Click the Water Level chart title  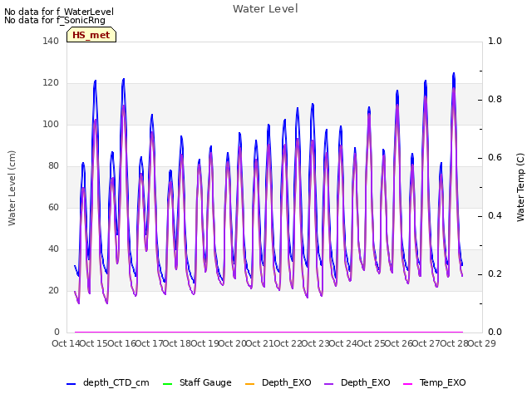265,8
